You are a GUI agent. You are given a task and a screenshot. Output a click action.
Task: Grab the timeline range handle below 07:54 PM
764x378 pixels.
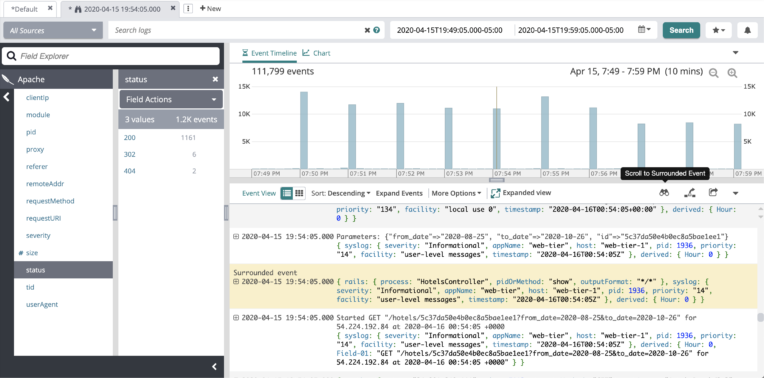click(497, 180)
